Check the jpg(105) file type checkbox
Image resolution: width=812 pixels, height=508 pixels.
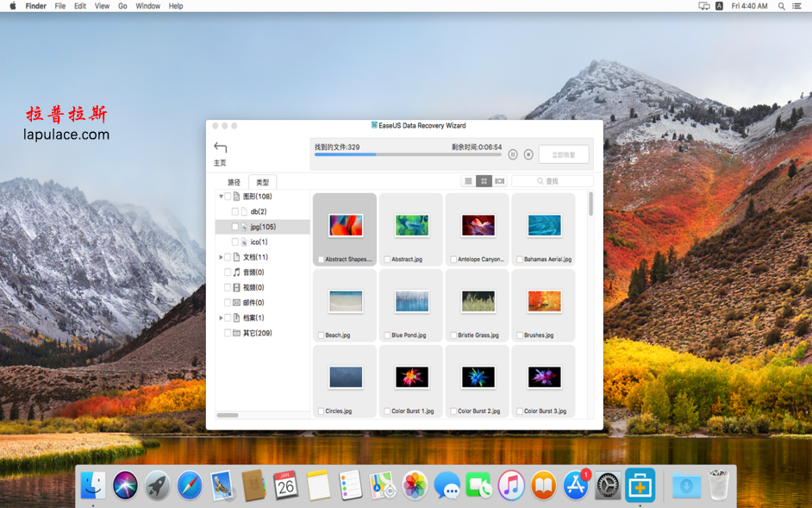coord(235,227)
